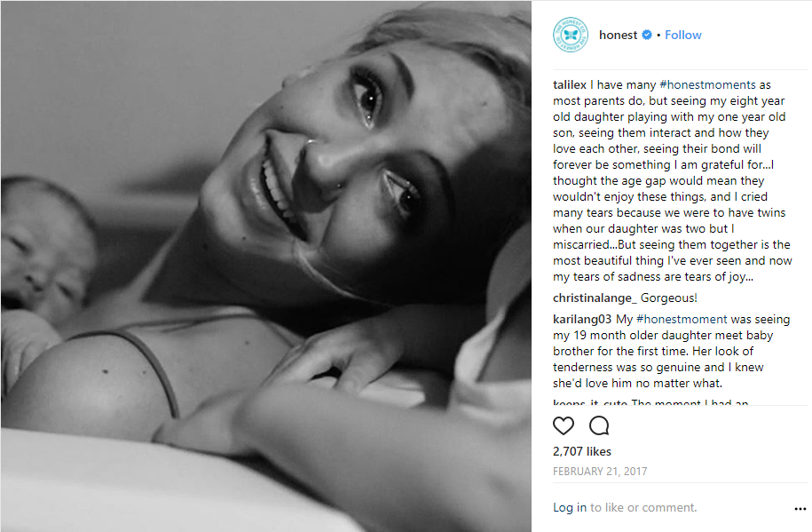Screen dimensions: 812x532
Task: View the 2,707 likes list
Action: (x=582, y=452)
